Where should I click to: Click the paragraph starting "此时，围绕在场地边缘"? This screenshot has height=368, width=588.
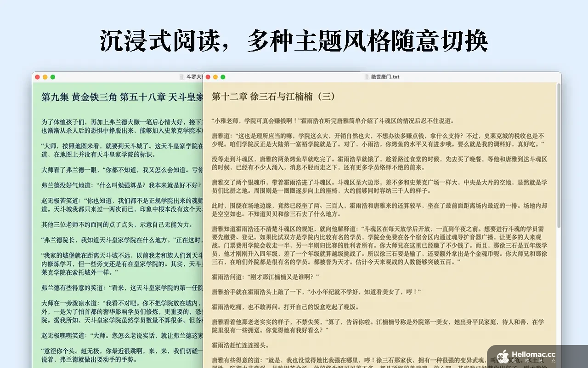click(379, 210)
